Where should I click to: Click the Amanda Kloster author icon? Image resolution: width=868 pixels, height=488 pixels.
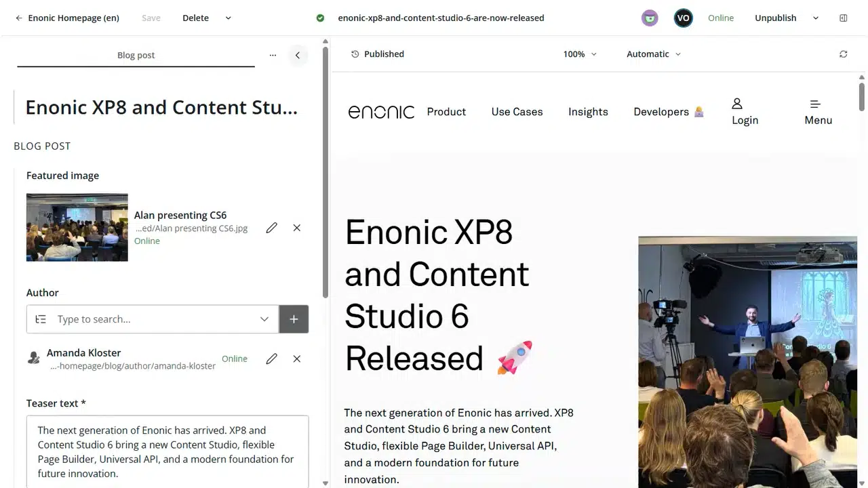tap(34, 358)
